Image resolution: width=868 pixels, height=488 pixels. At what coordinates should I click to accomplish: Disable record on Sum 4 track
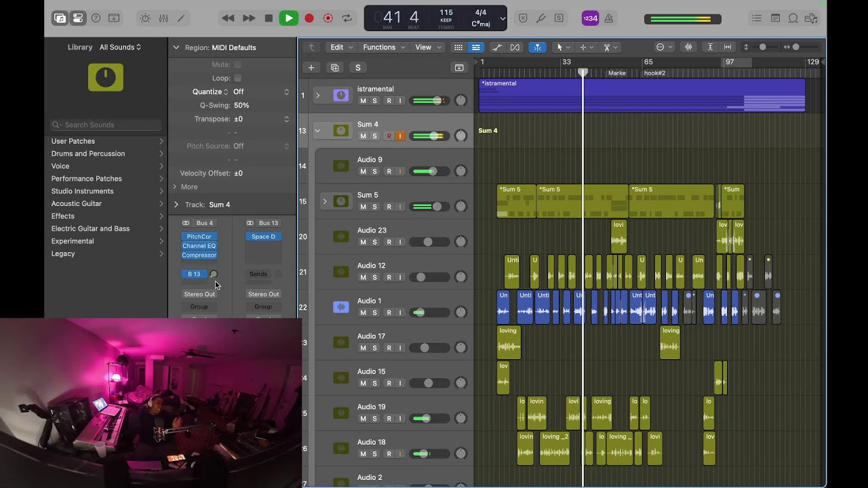click(389, 136)
